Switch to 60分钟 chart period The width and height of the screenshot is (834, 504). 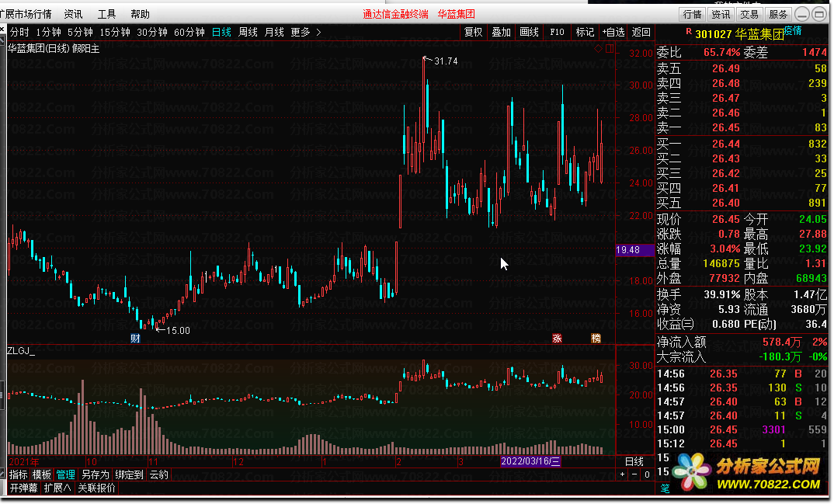(x=189, y=33)
